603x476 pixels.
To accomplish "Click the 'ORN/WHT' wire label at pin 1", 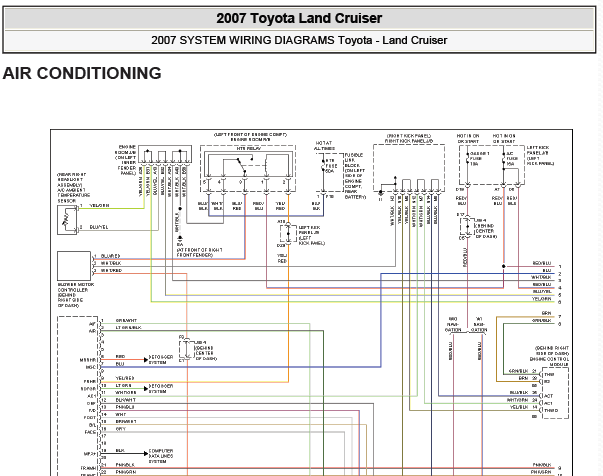I will coord(126,320).
